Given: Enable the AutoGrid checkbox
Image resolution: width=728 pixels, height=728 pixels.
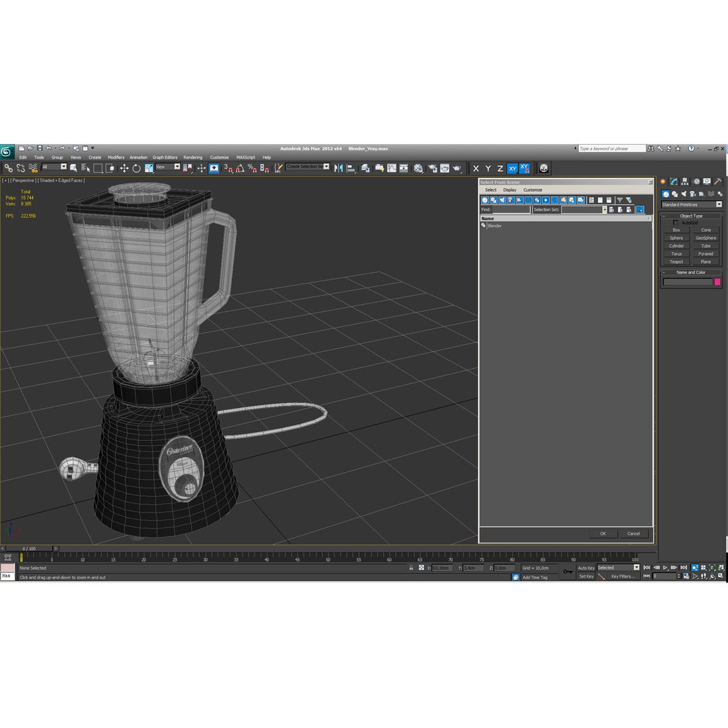Looking at the screenshot, I should (675, 222).
